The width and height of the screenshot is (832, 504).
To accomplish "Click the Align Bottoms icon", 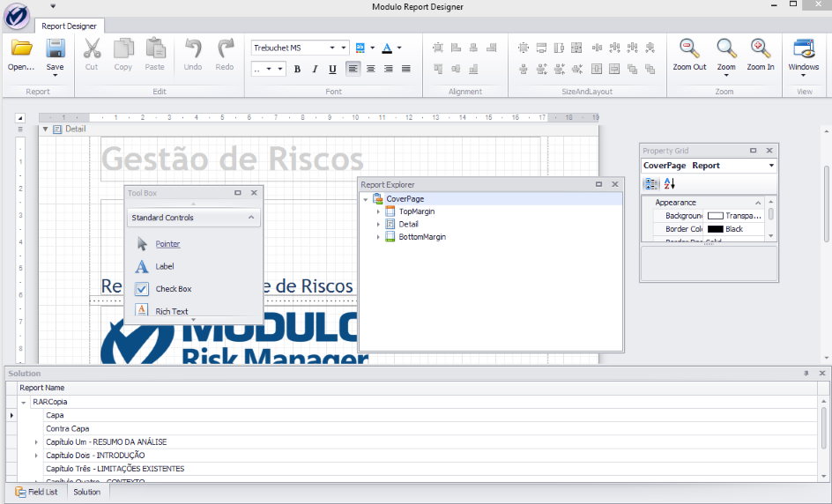I will [x=473, y=69].
